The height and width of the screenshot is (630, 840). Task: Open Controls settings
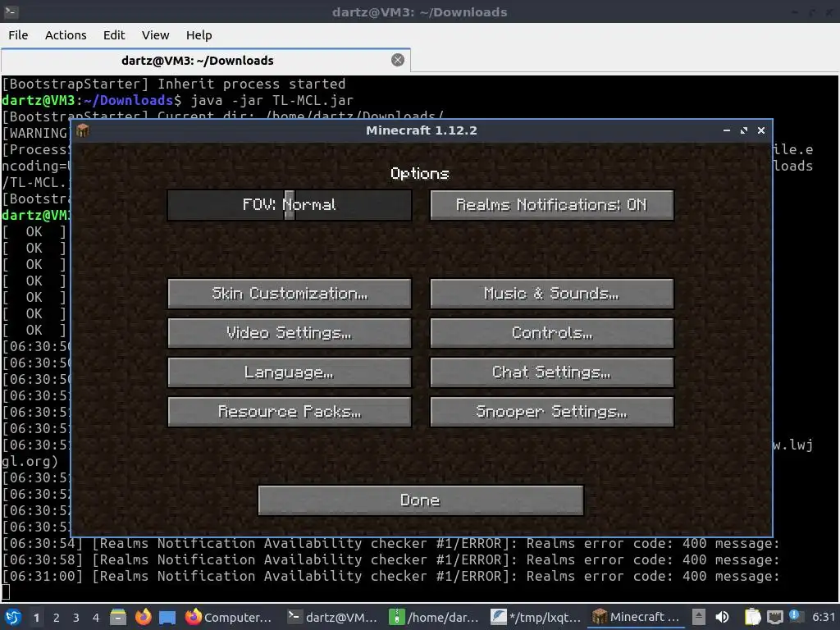552,333
